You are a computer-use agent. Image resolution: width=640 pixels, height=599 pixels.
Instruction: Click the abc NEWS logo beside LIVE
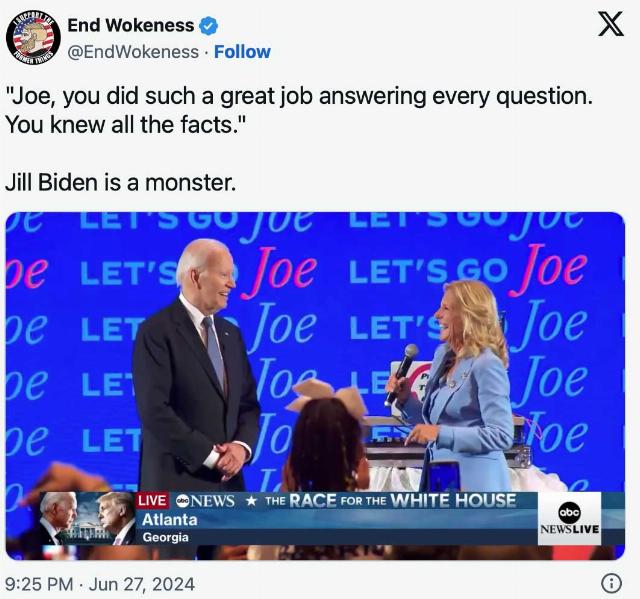pyautogui.click(x=205, y=501)
